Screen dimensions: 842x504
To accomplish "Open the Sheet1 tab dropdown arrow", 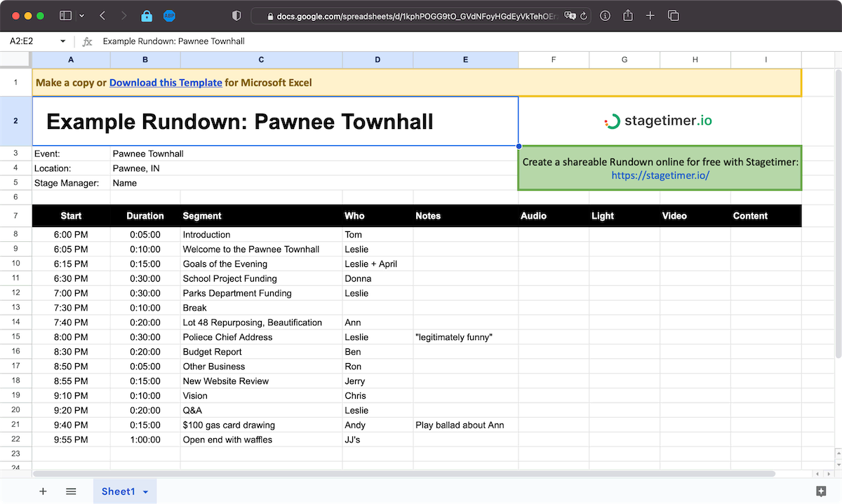I will point(146,492).
